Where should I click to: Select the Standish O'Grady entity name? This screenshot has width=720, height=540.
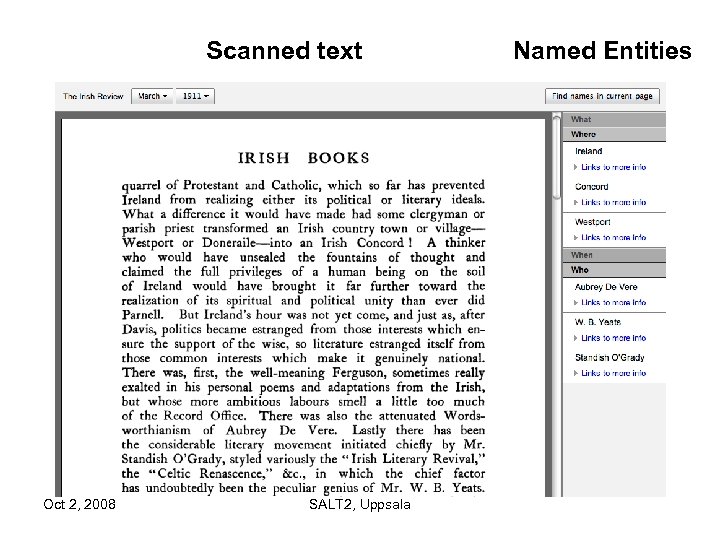coord(610,357)
